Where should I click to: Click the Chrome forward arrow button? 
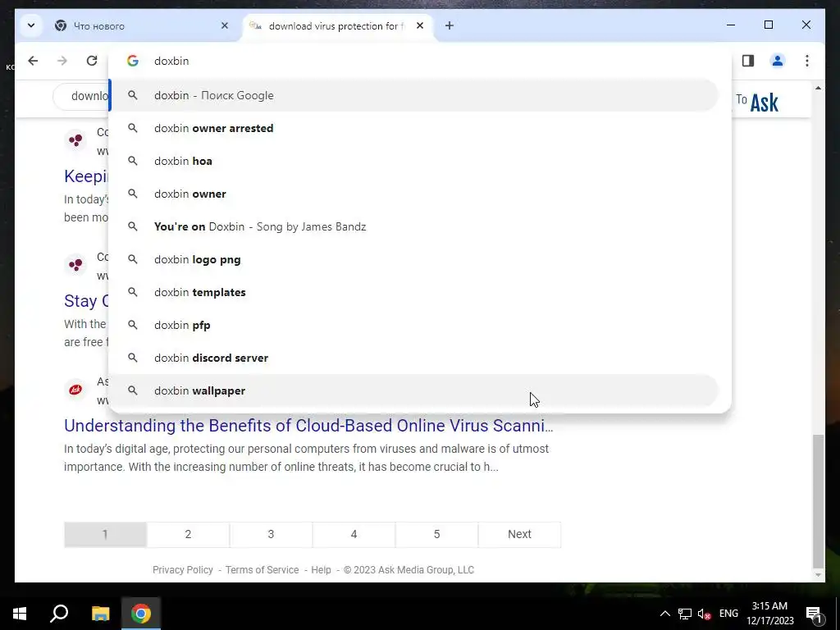pyautogui.click(x=62, y=61)
